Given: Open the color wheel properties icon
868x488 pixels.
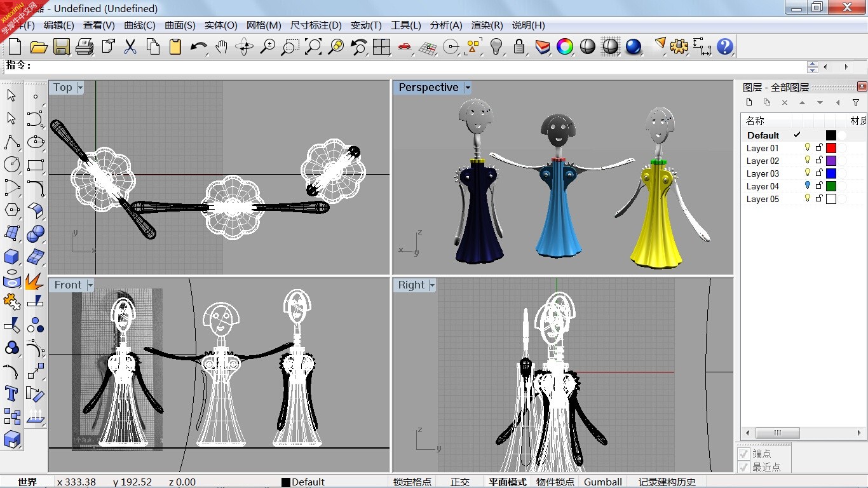Looking at the screenshot, I should [x=565, y=46].
